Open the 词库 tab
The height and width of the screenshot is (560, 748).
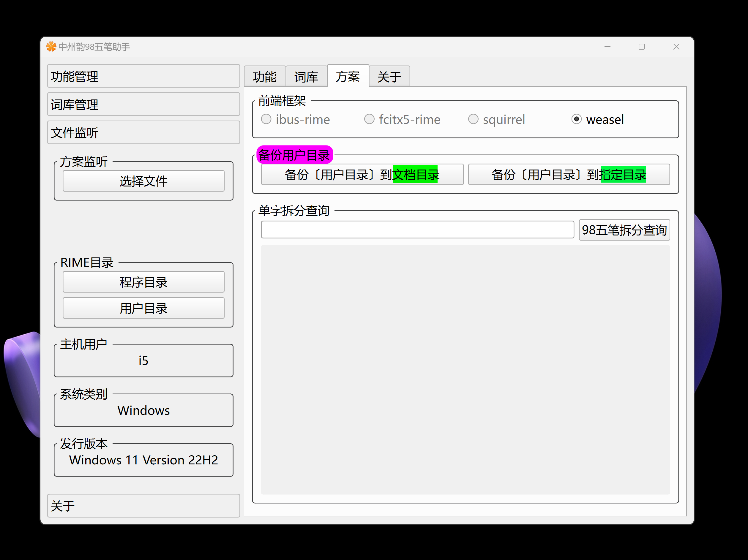tap(306, 77)
